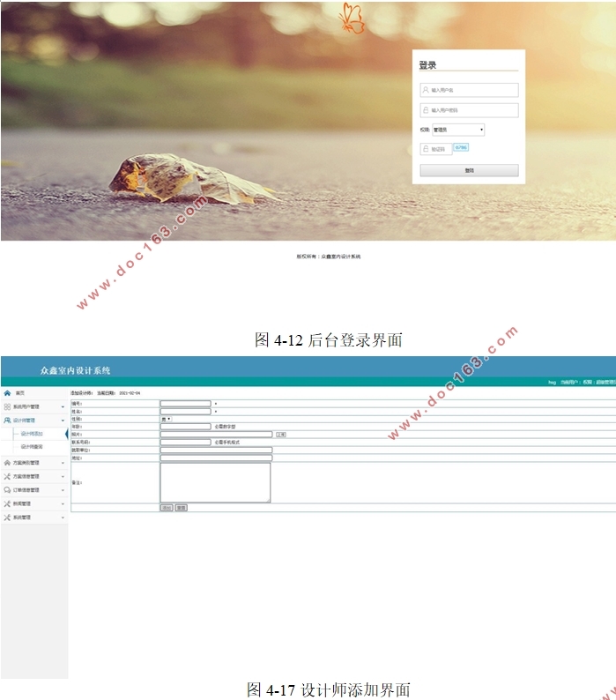This screenshot has width=616, height=700.
Task: Click the 设计师管理 people icon
Action: pos(7,421)
